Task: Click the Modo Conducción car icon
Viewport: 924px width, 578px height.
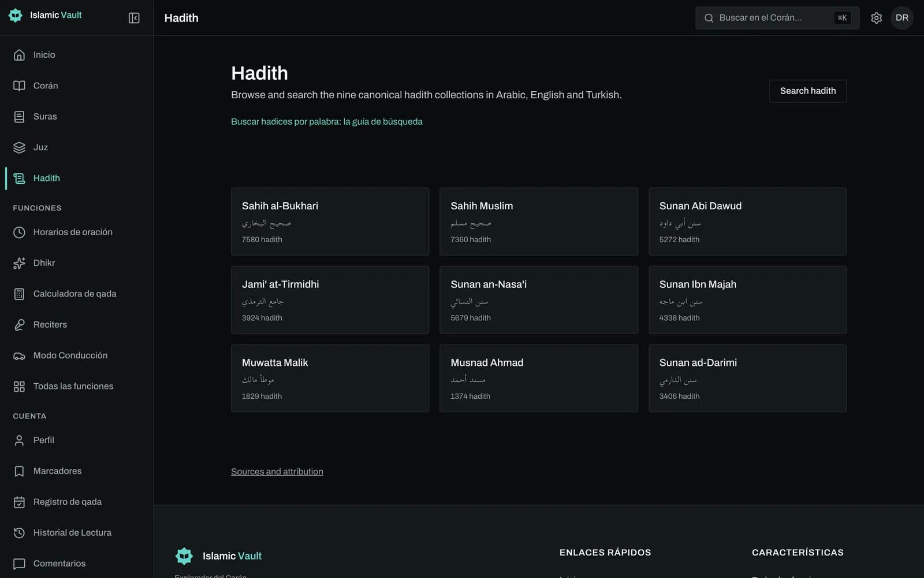Action: point(19,355)
